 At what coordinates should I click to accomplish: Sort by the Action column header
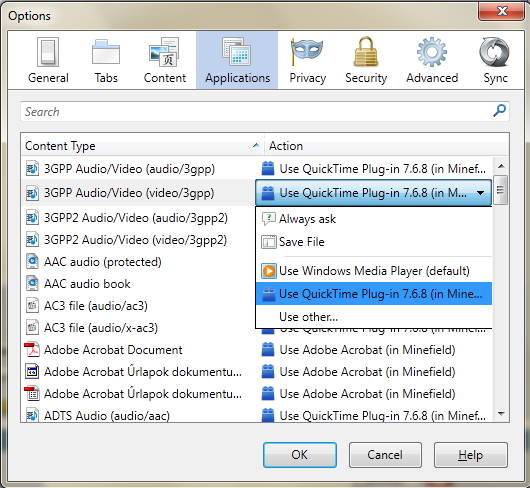click(x=386, y=146)
